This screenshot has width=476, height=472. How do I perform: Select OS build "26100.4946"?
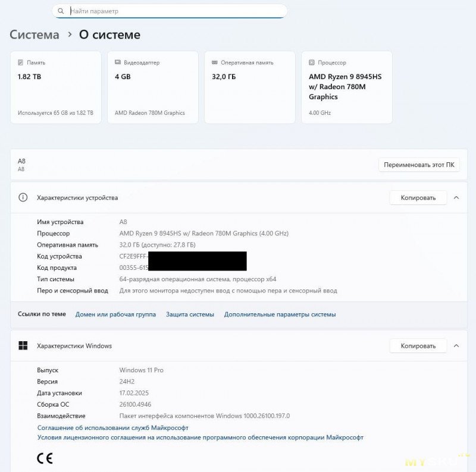click(135, 404)
